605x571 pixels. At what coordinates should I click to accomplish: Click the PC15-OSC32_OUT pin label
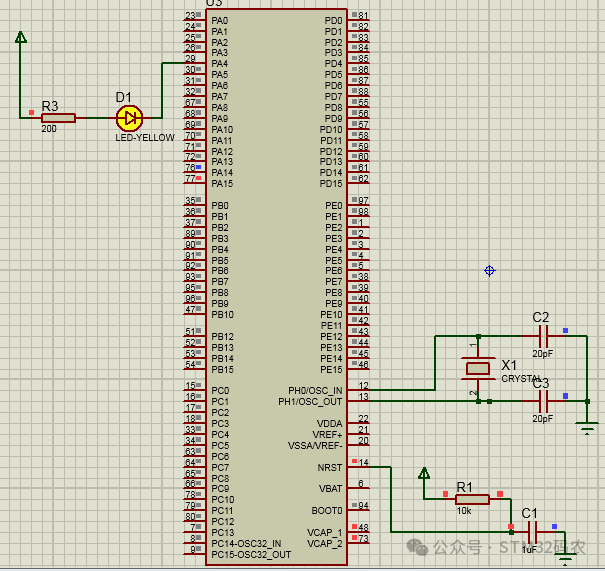click(x=251, y=555)
